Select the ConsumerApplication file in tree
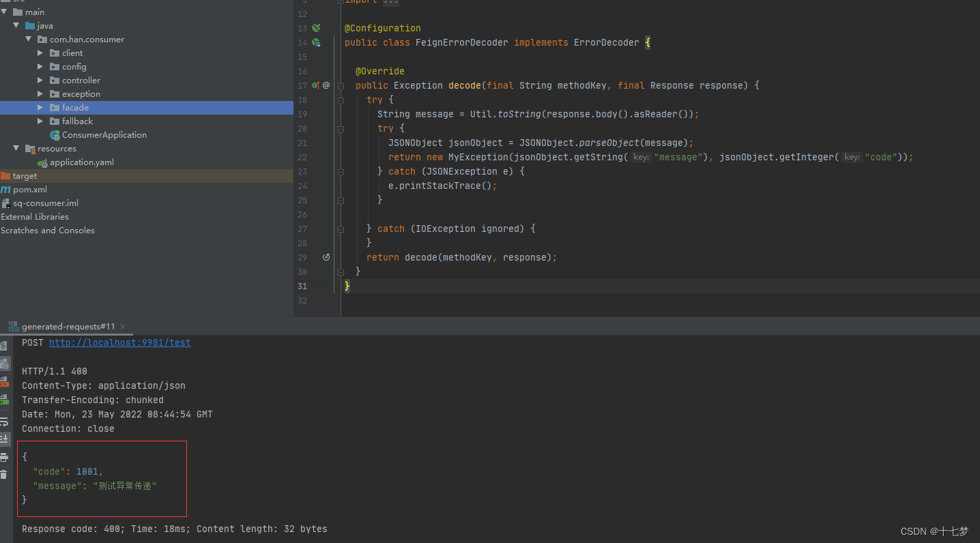 click(x=104, y=135)
